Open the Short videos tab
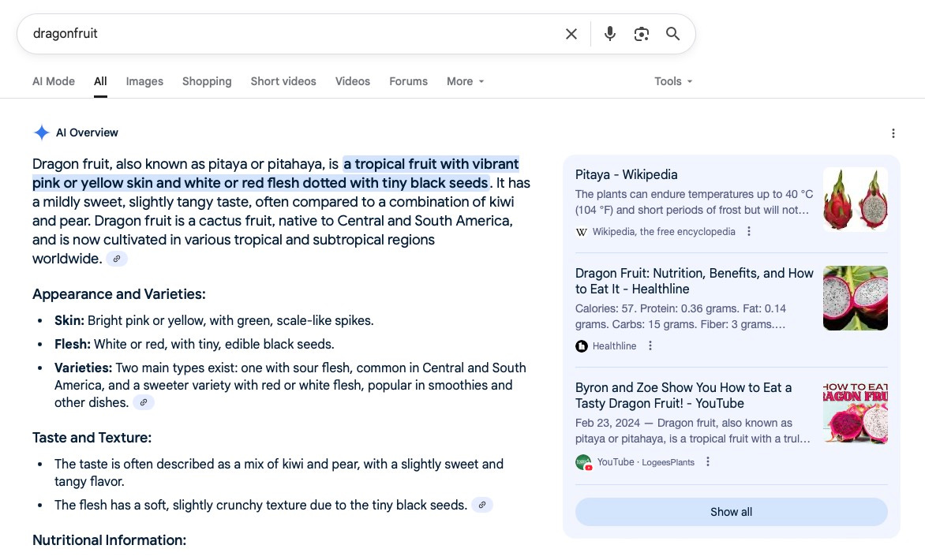Screen dimensions: 925x560 tap(283, 81)
